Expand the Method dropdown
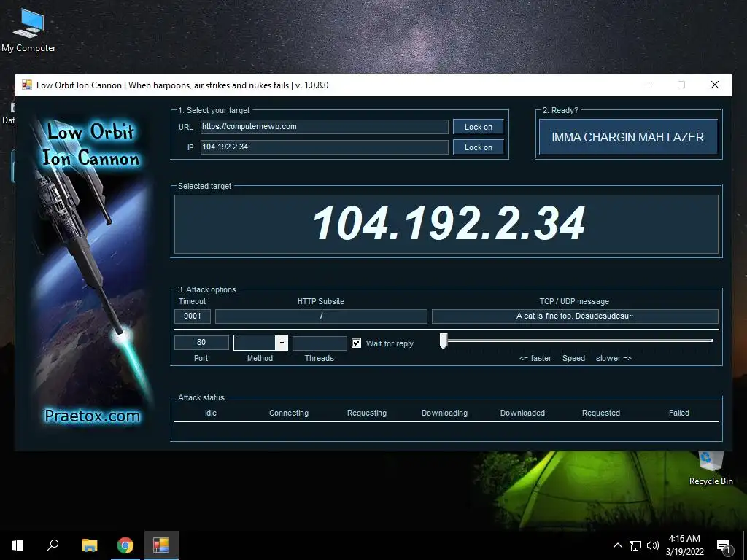The image size is (747, 560). tap(282, 343)
